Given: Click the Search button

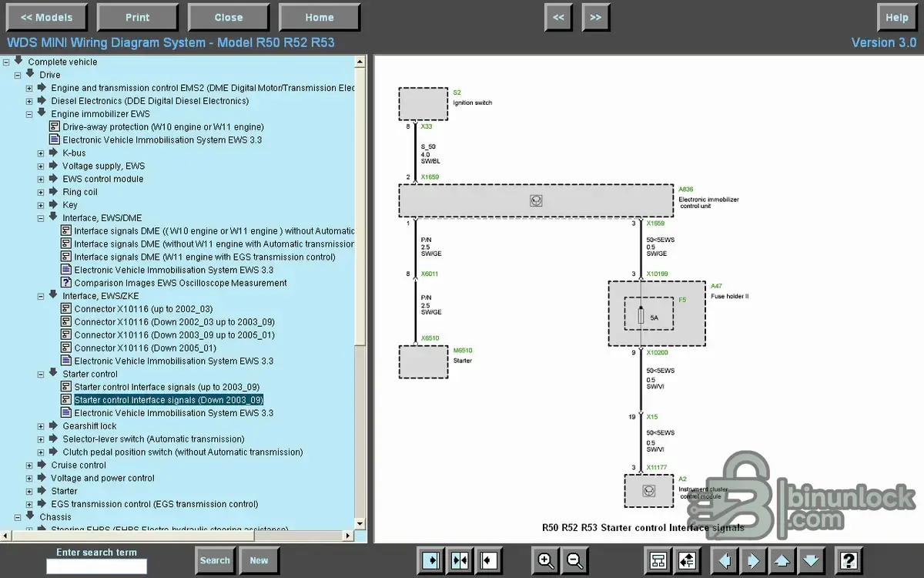Looking at the screenshot, I should point(215,560).
